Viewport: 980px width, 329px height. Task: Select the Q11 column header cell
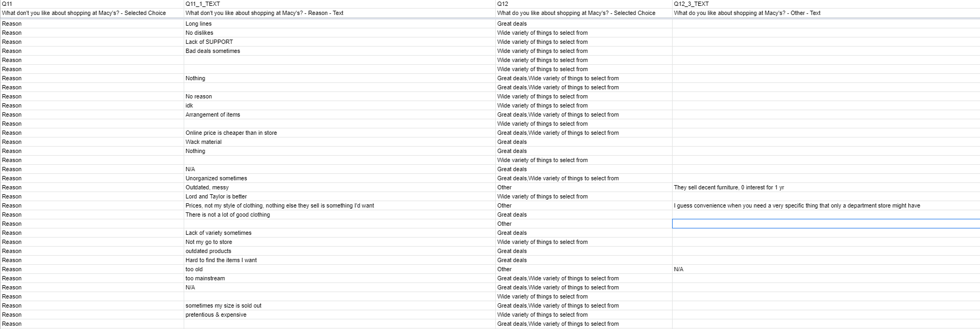[92, 4]
